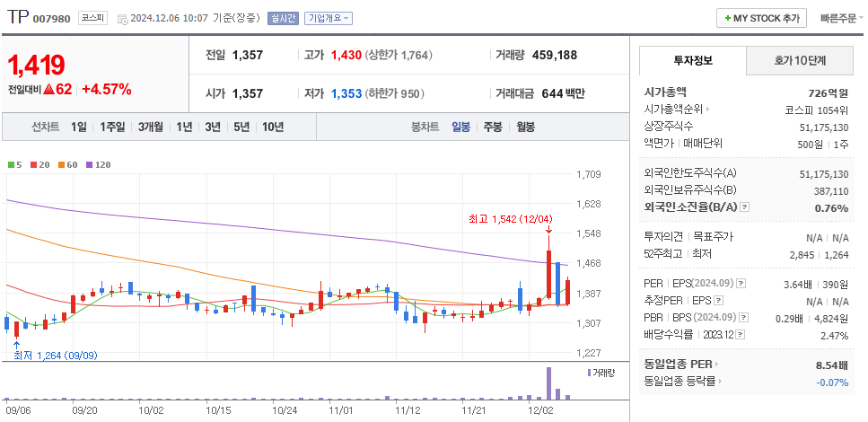Click the stock code 007980

(52, 19)
